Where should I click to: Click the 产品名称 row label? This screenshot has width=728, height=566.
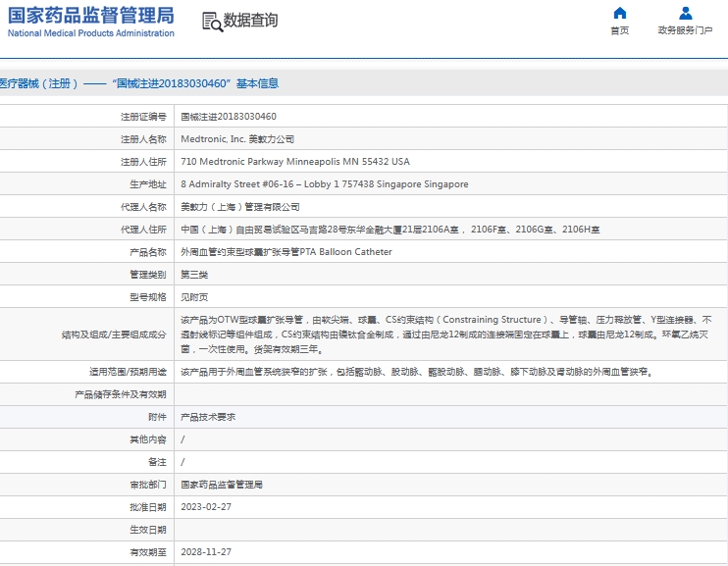tap(148, 252)
